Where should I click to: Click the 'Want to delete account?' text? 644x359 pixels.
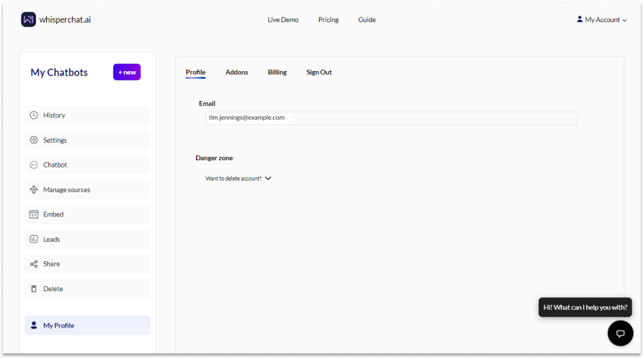click(x=233, y=179)
